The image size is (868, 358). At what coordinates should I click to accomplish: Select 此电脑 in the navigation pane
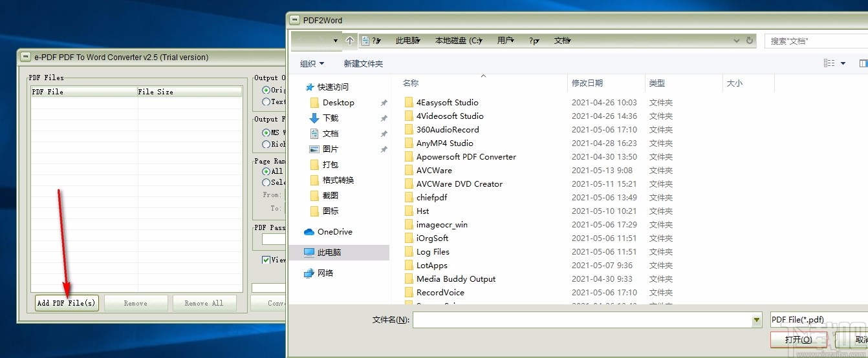[x=329, y=252]
